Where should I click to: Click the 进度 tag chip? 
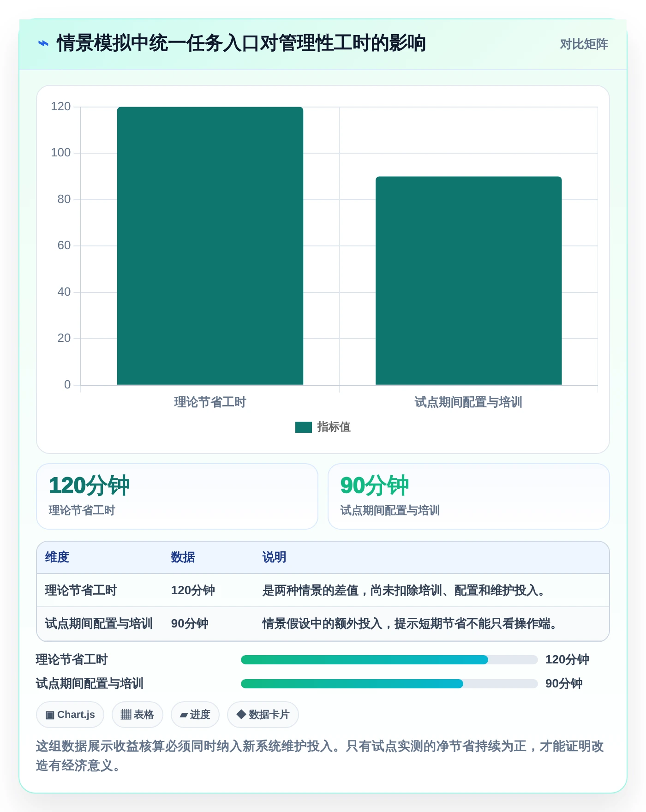[195, 715]
